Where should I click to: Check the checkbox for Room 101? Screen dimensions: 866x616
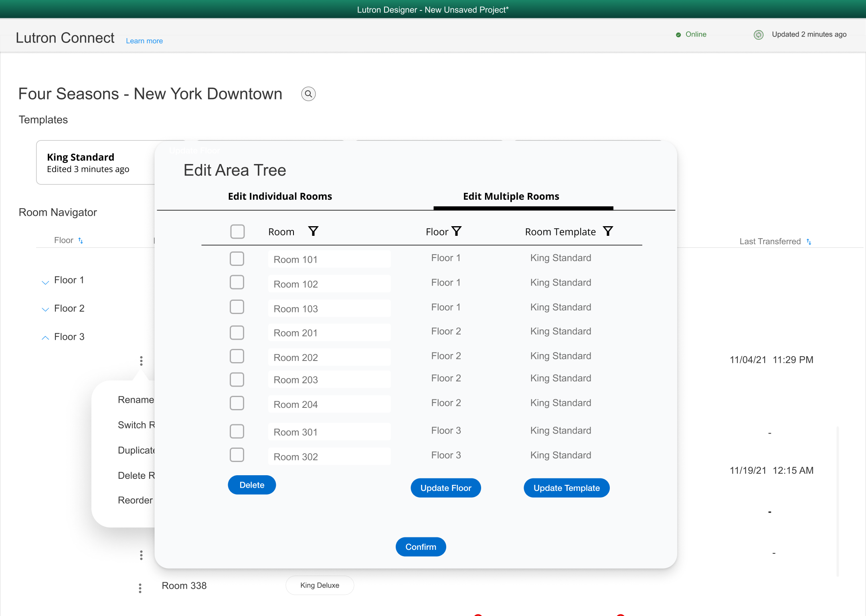[x=237, y=259]
